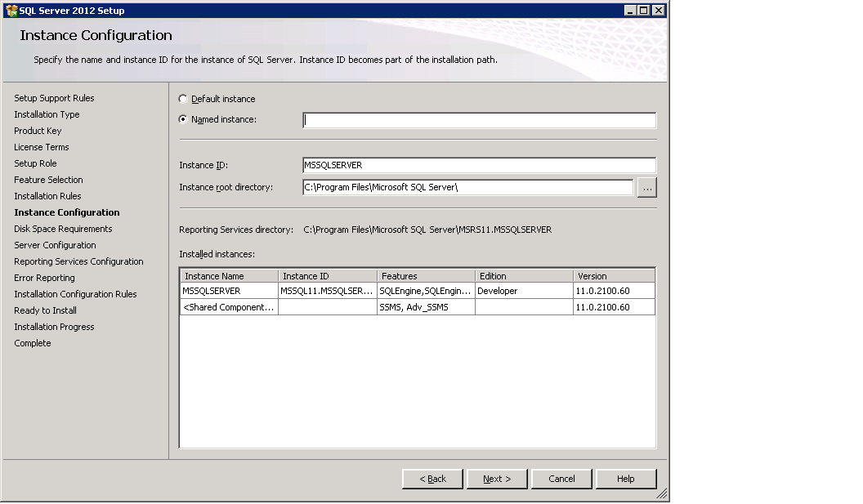Open Help for Instance Configuration

coord(625,479)
